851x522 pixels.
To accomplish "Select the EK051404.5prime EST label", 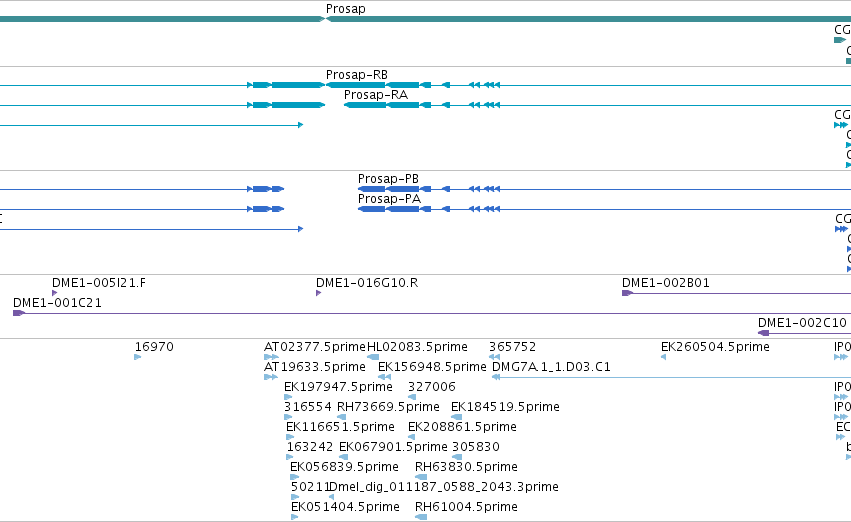I will click(x=345, y=507).
